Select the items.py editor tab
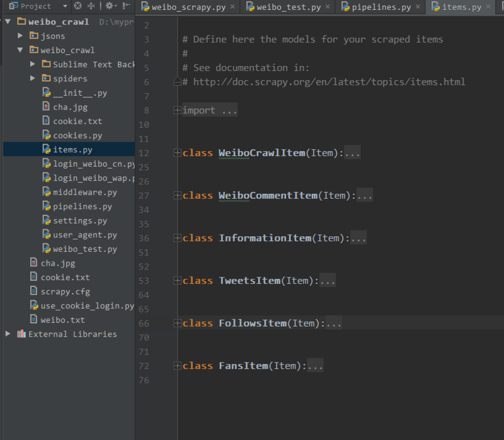This screenshot has height=440, width=504. [461, 7]
